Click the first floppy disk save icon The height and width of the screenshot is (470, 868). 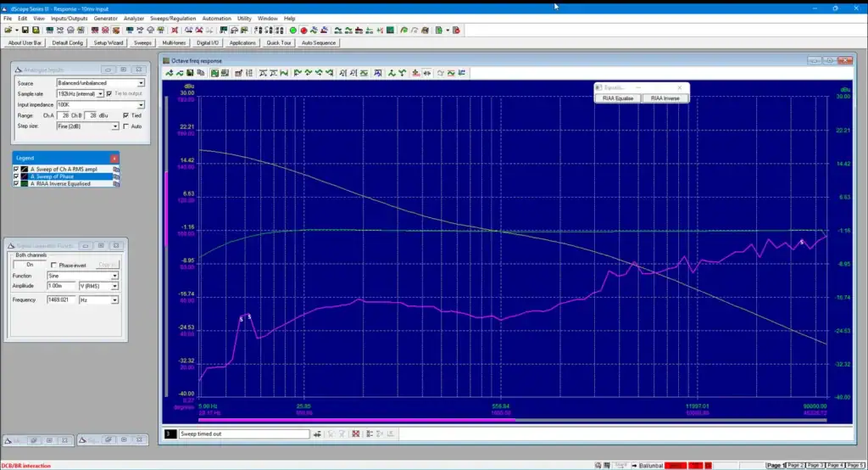[25, 31]
